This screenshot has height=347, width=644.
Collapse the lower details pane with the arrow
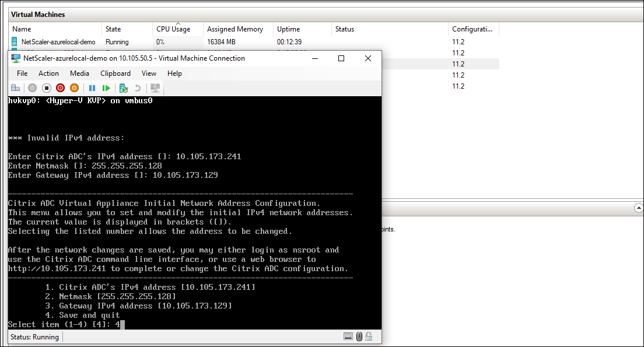(639, 208)
